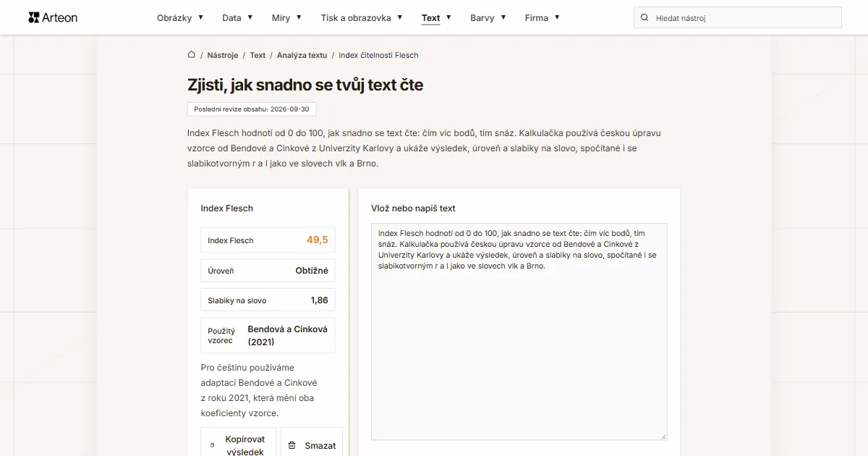Select the Index Flesch value 49,5
The image size is (868, 456).
pos(317,240)
